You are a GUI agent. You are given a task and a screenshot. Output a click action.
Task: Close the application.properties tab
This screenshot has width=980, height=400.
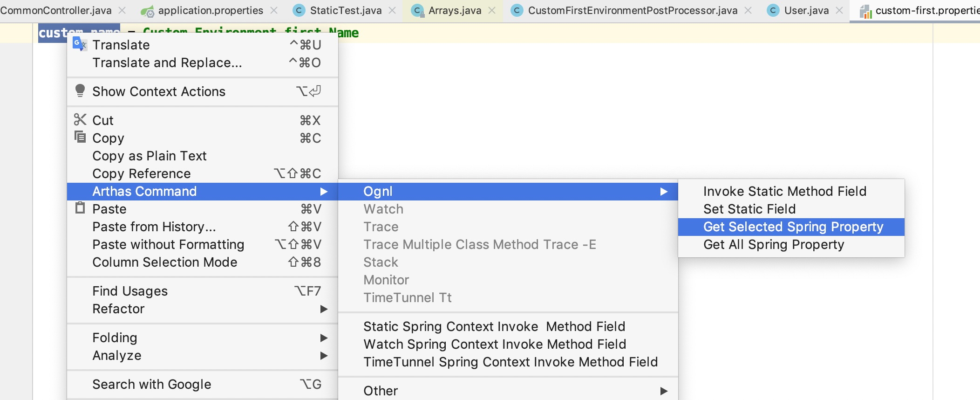pos(274,10)
